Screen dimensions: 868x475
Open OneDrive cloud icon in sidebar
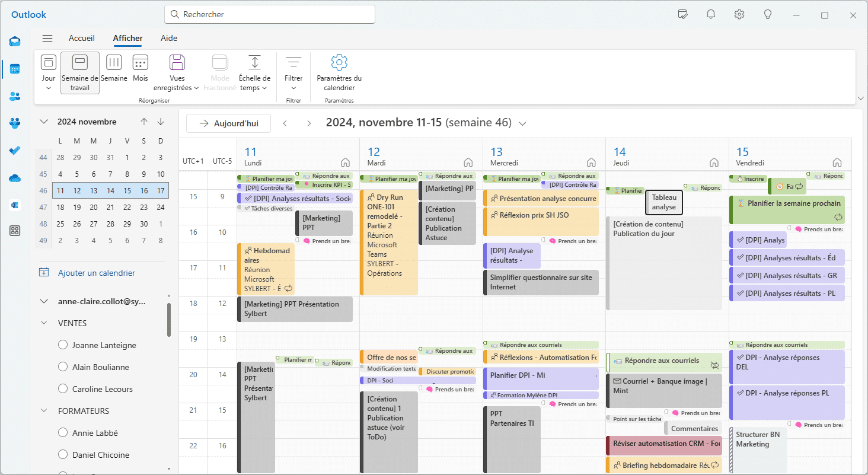click(15, 178)
